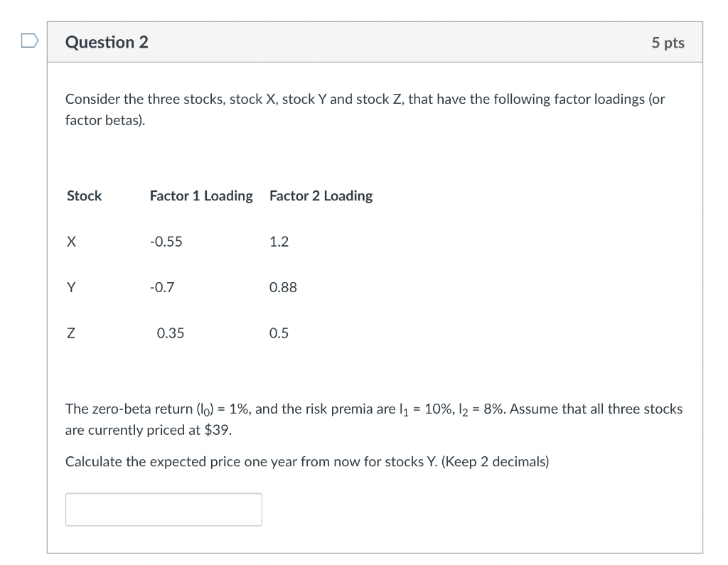Select the Factor 1 Loading column header
The height and width of the screenshot is (565, 728).
tap(201, 195)
